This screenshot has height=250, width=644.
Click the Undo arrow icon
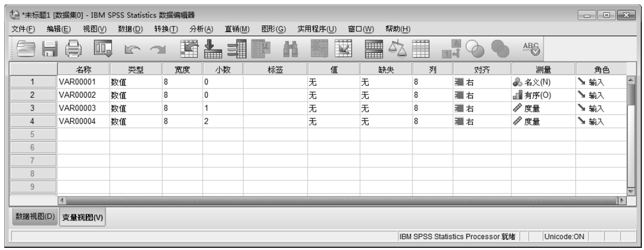click(133, 50)
